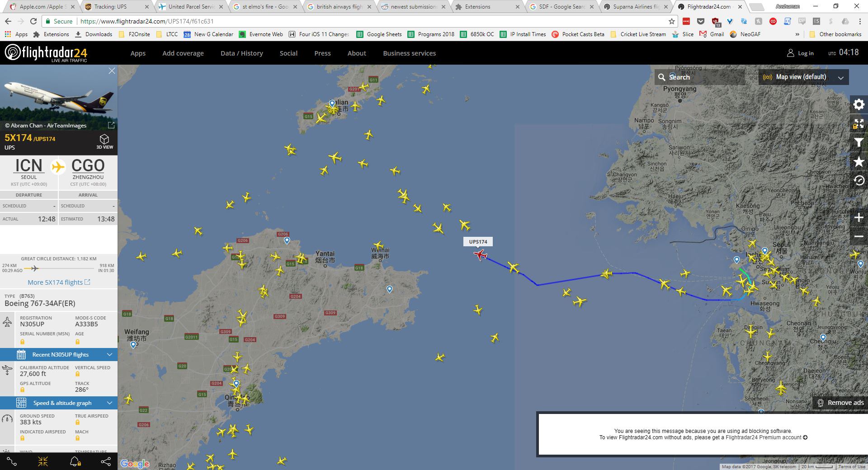Share this flight

click(106, 461)
